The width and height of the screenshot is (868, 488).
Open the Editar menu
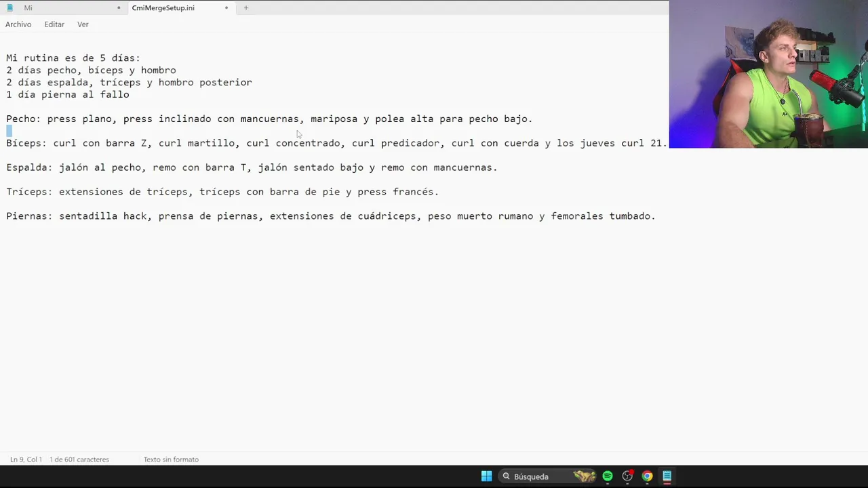[x=54, y=24]
